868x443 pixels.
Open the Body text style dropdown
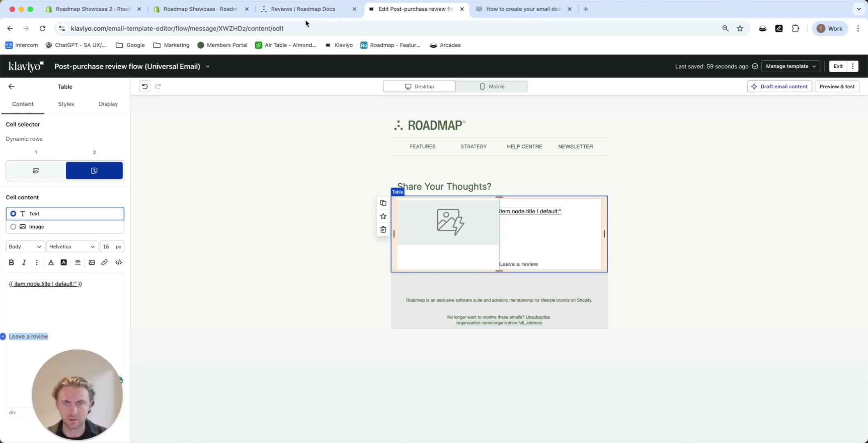coord(25,247)
